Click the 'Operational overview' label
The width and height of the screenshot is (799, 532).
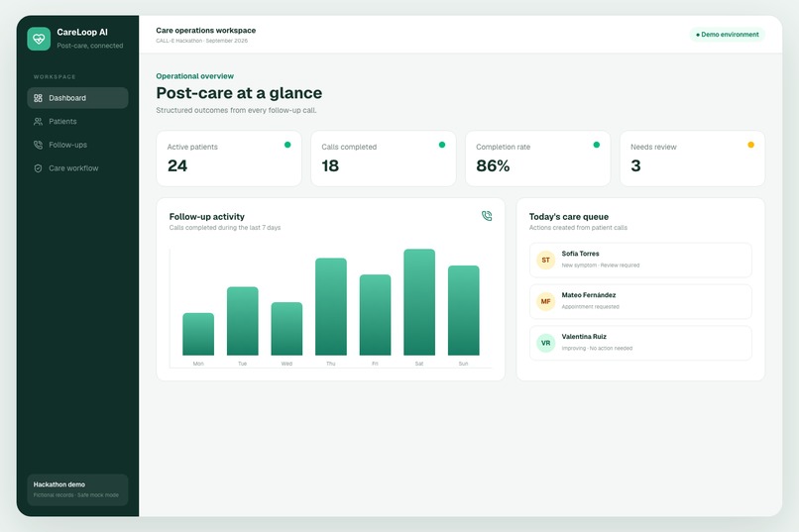pyautogui.click(x=194, y=76)
